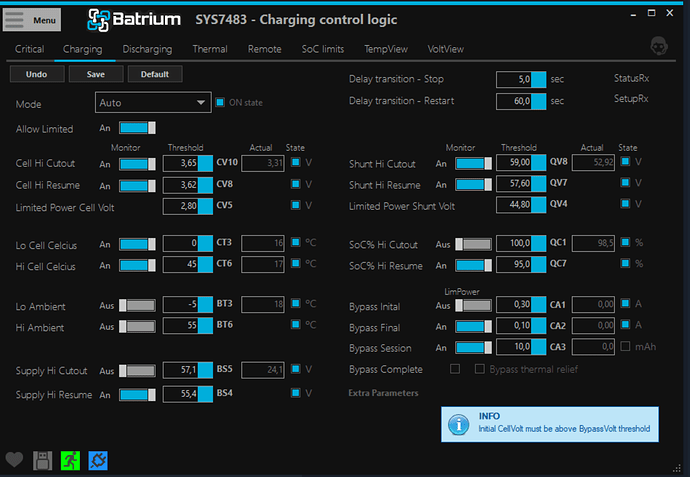Click the Delay transition Stop value stepper
Screen dimensions: 690x477
point(538,79)
